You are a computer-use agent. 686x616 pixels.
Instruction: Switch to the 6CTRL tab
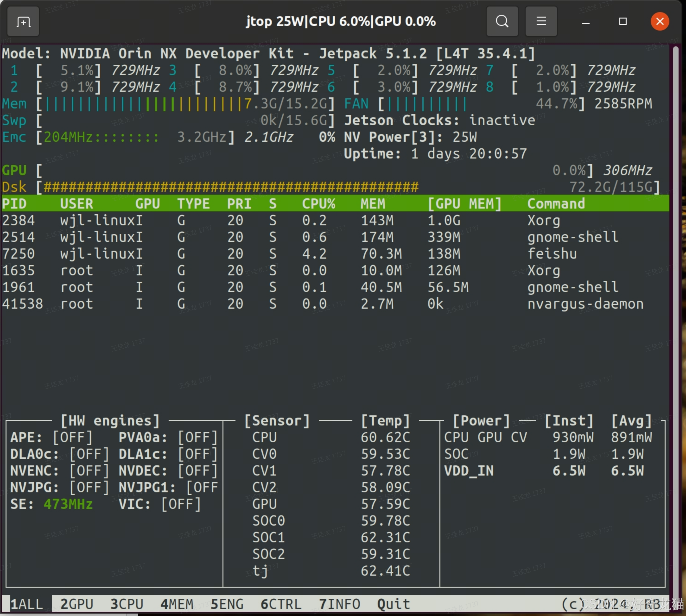[x=281, y=604]
